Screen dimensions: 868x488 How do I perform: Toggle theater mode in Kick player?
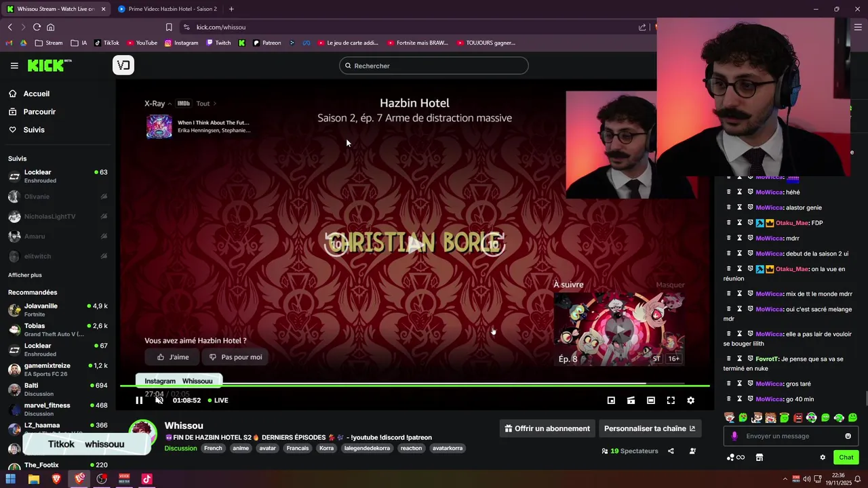(x=651, y=401)
